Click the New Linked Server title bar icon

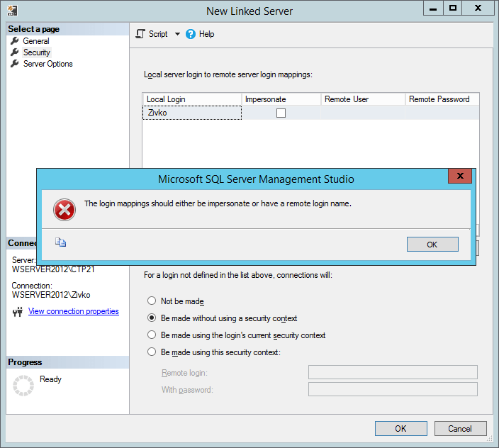13,10
